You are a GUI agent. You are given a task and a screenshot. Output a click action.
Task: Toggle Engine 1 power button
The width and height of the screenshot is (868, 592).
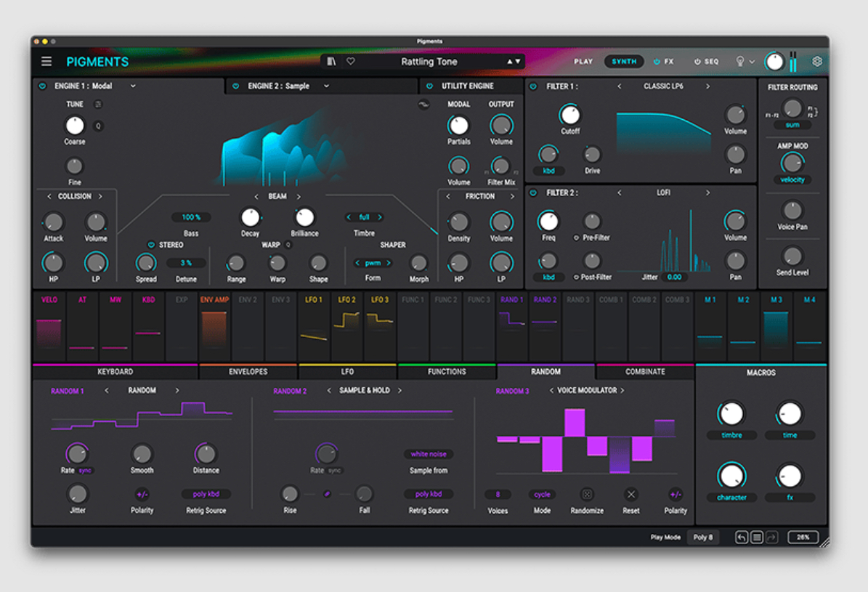43,86
